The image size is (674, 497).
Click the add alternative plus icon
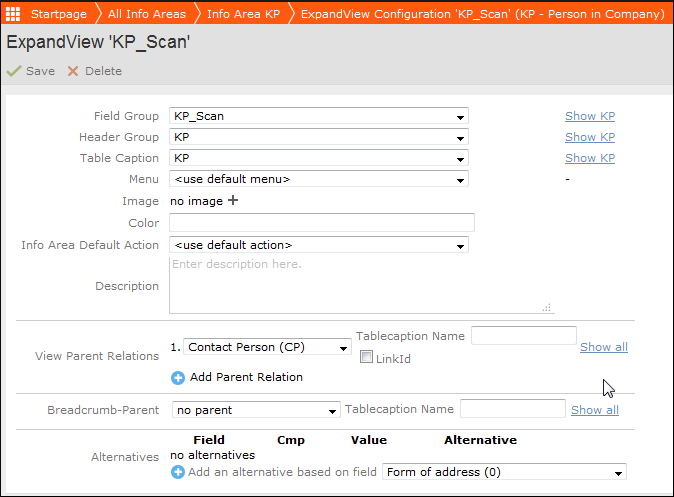[x=178, y=471]
